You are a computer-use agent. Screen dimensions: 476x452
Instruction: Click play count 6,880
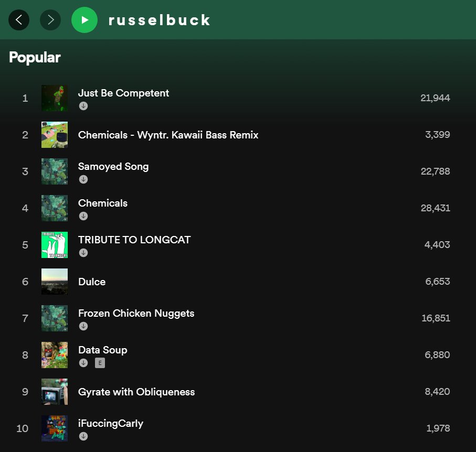click(x=438, y=355)
